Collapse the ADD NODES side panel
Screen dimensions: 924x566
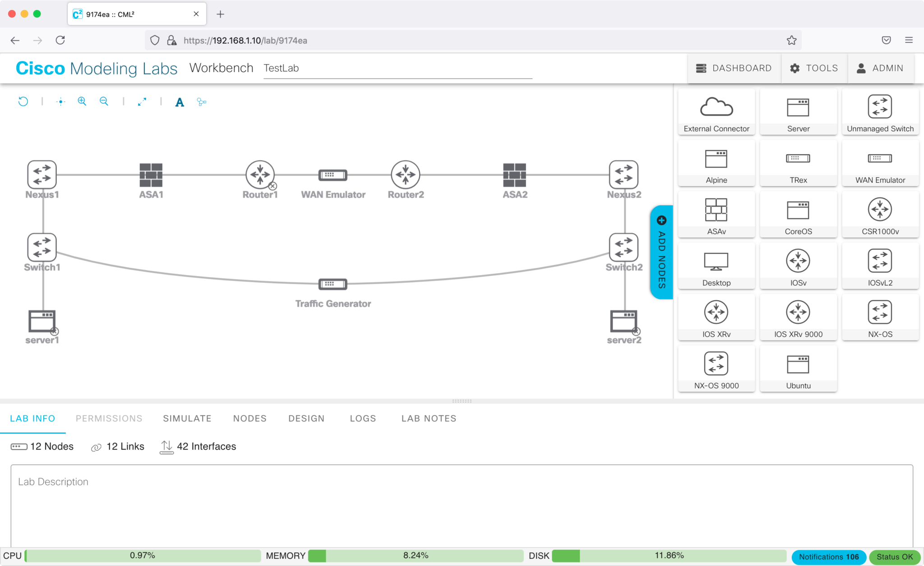click(661, 252)
